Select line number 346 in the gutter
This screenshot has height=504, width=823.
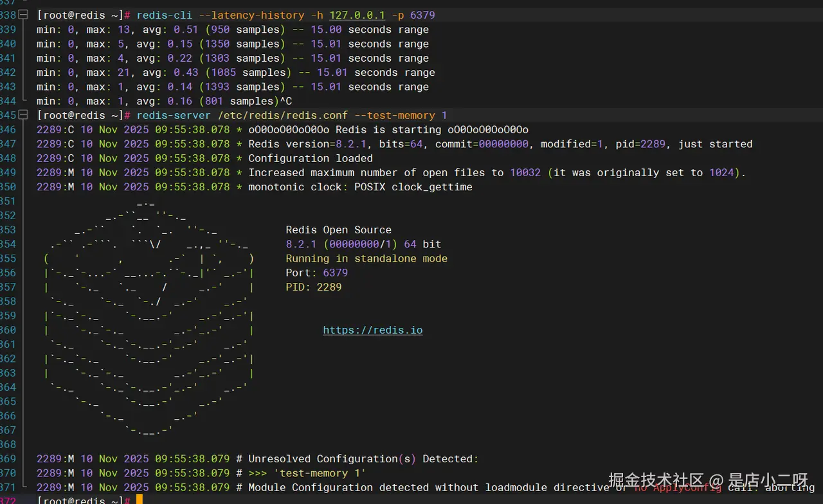point(8,129)
